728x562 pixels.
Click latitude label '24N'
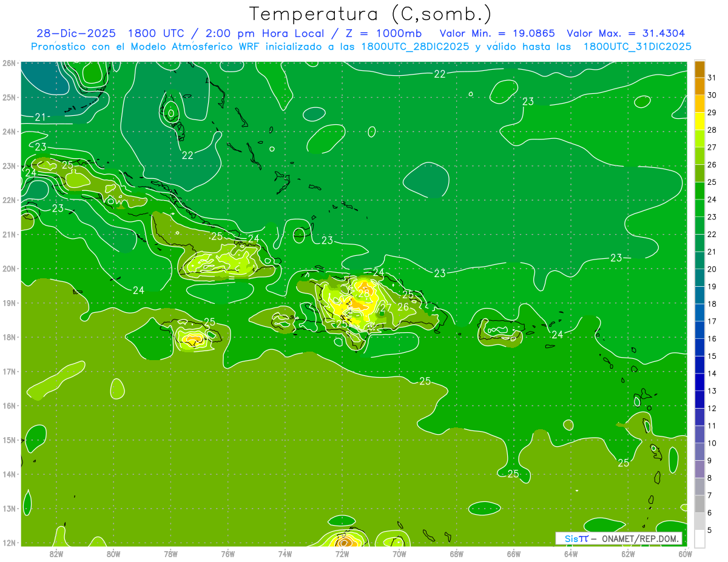[9, 132]
